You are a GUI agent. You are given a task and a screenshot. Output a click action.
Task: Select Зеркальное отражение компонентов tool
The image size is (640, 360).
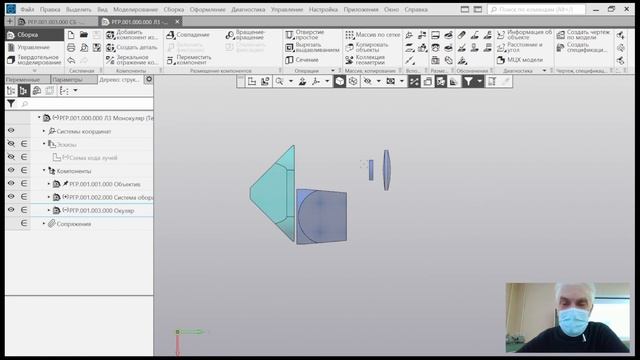point(132,60)
